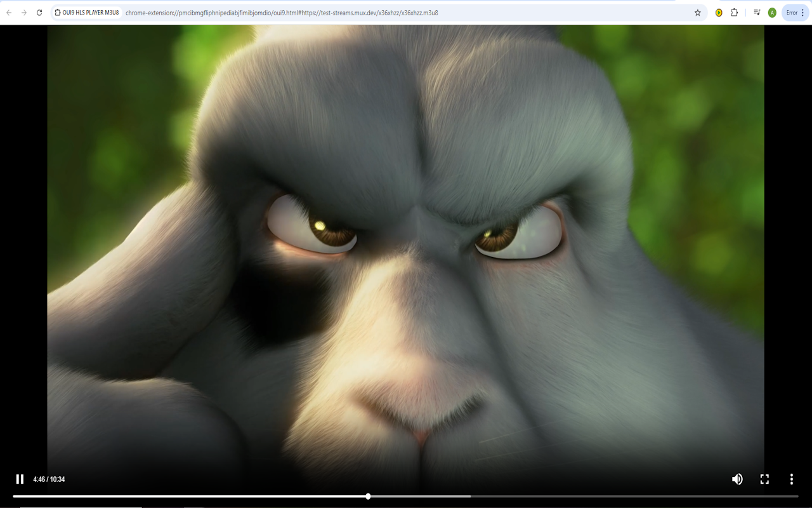Click the 4:46 / 10:34 time display
Viewport: 812px width, 508px height.
[x=49, y=479]
